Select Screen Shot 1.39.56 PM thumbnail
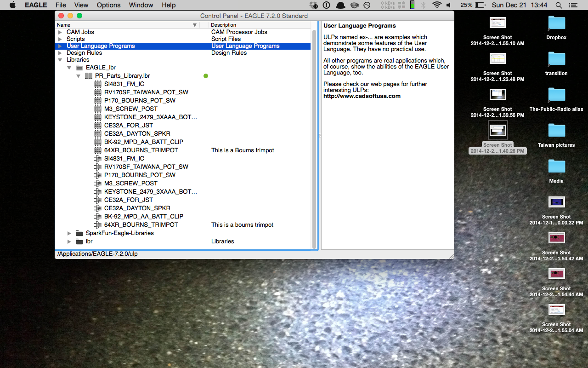This screenshot has height=368, width=588. 498,95
